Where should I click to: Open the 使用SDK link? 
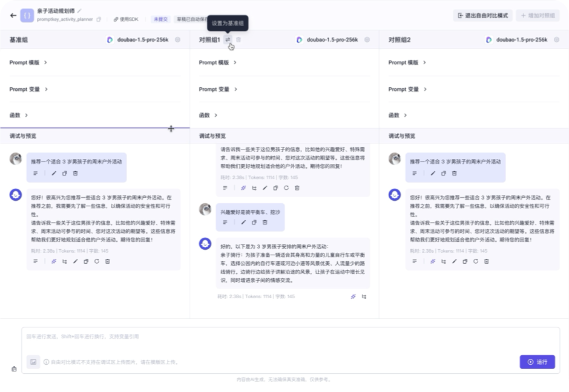click(126, 19)
